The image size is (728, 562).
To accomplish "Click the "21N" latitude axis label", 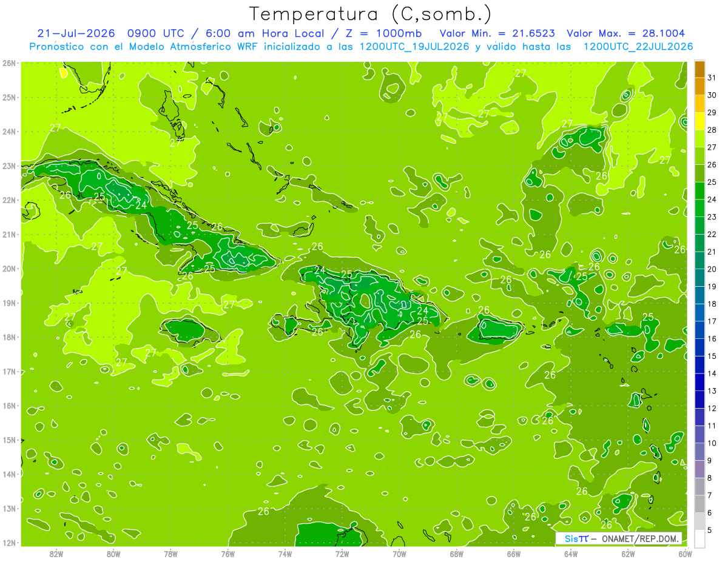I will [9, 234].
